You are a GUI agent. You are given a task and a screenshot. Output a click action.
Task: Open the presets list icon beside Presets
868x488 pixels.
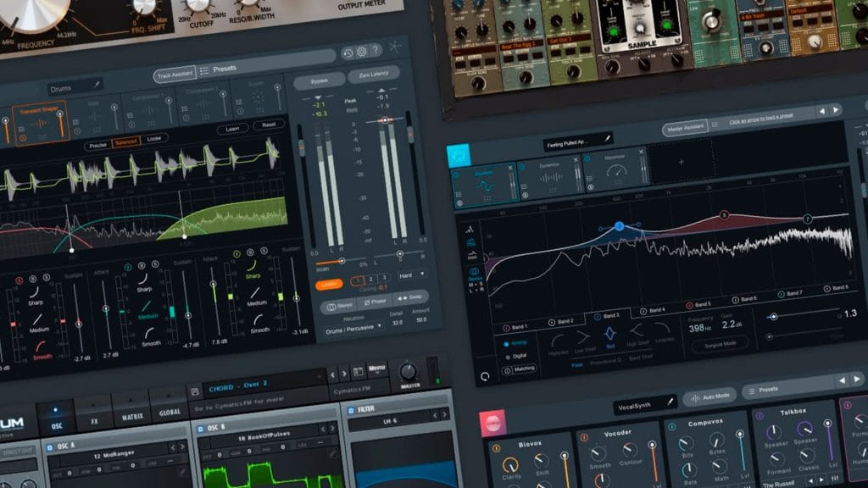[x=204, y=71]
